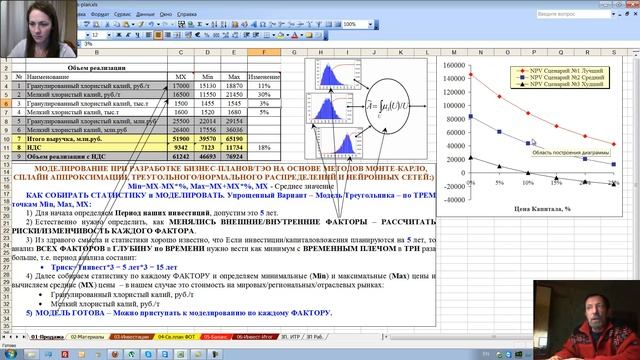Click the Cut scissors icon in toolbar
Image resolution: width=640 pixels, height=360 pixels.
107,24
